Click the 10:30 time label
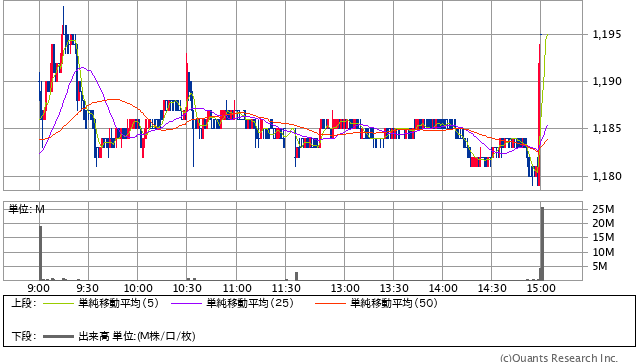This screenshot has height=362, width=638. coord(187,288)
